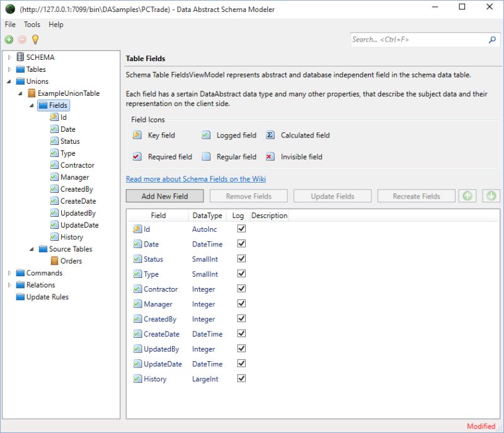Expand the SCHEMA tree node
Viewport: 504px width, 433px height.
9,57
